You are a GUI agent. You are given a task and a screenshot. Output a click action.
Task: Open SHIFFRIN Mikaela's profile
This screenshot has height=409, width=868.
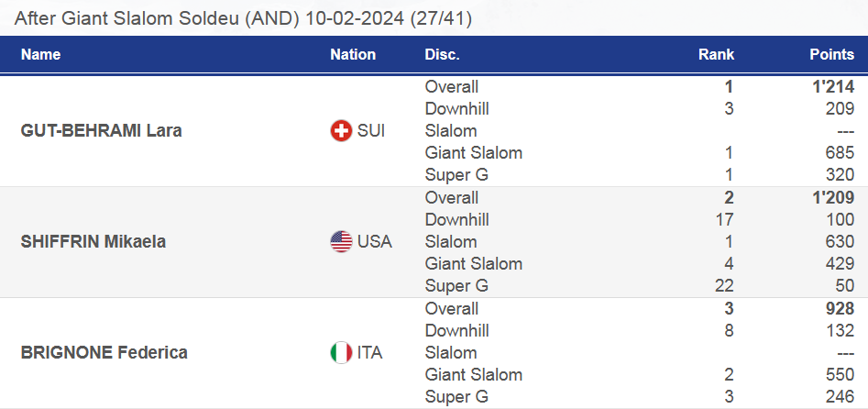click(93, 242)
